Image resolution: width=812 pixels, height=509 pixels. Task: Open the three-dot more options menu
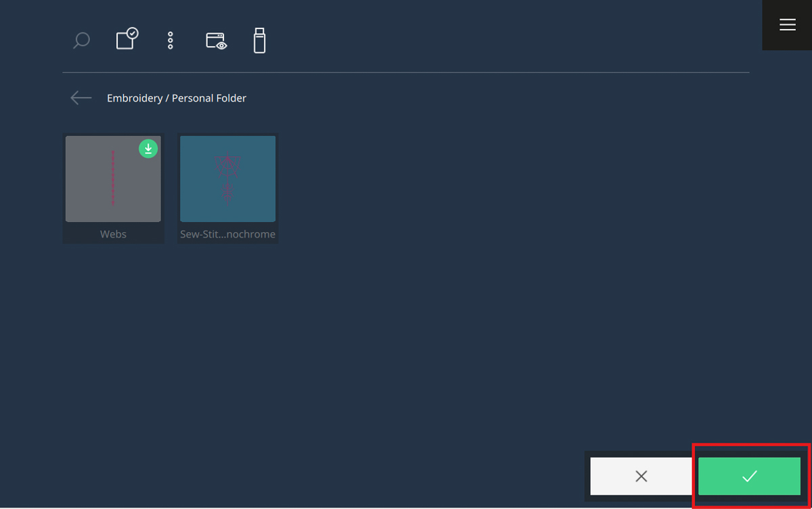171,41
